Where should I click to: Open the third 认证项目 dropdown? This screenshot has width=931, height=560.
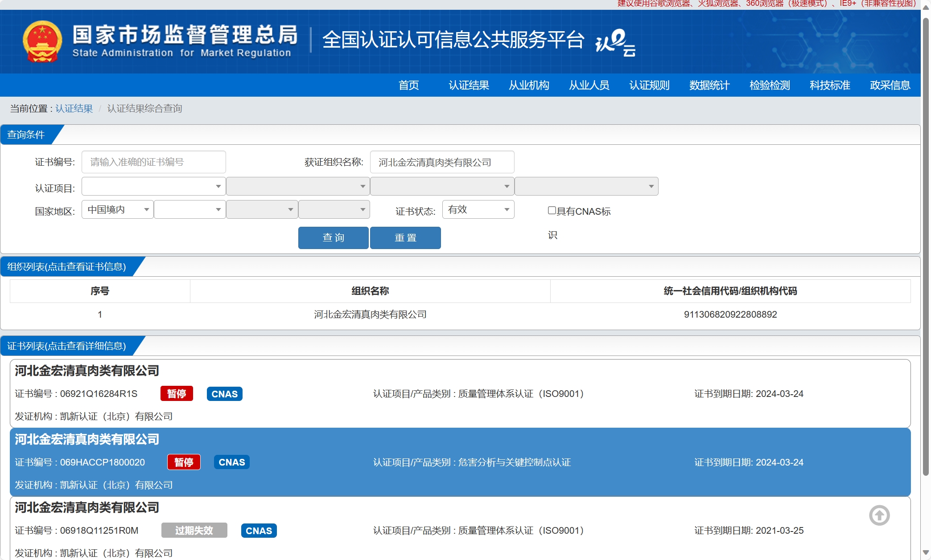coord(442,186)
